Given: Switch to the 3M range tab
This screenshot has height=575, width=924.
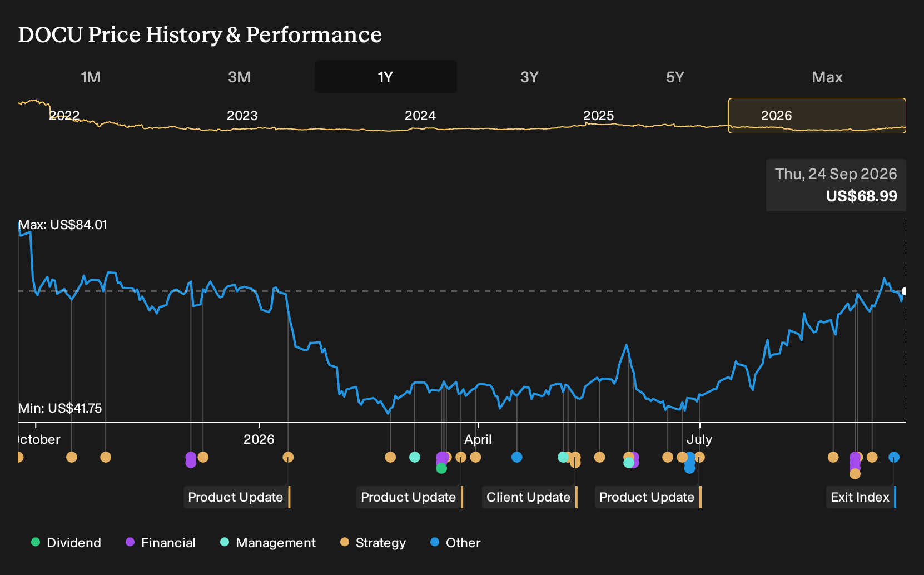Looking at the screenshot, I should pyautogui.click(x=239, y=77).
